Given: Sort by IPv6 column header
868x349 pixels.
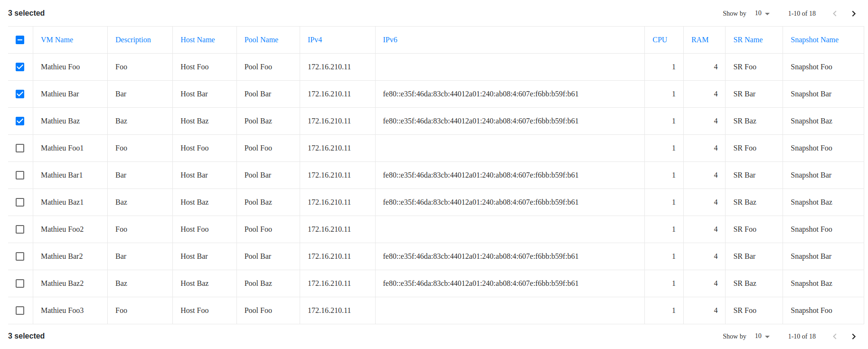Looking at the screenshot, I should tap(390, 40).
